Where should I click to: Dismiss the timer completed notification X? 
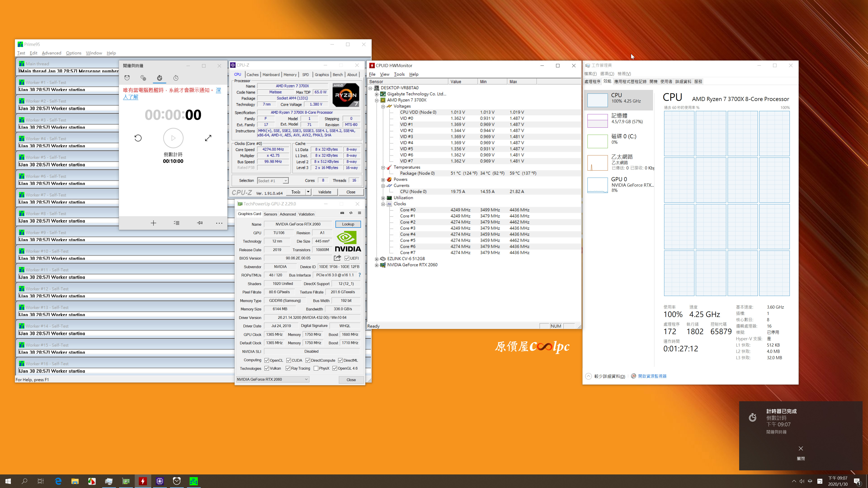801,448
